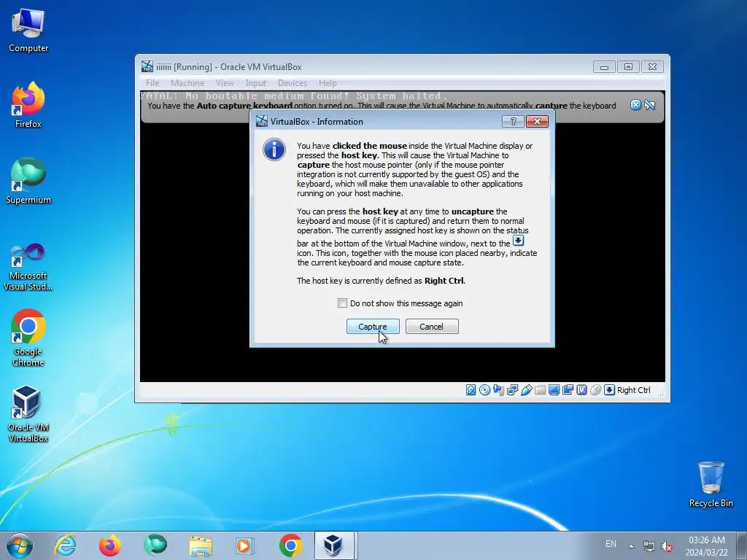Viewport: 747px width, 560px height.
Task: Click the dialog's question-mark help button
Action: pyautogui.click(x=513, y=122)
